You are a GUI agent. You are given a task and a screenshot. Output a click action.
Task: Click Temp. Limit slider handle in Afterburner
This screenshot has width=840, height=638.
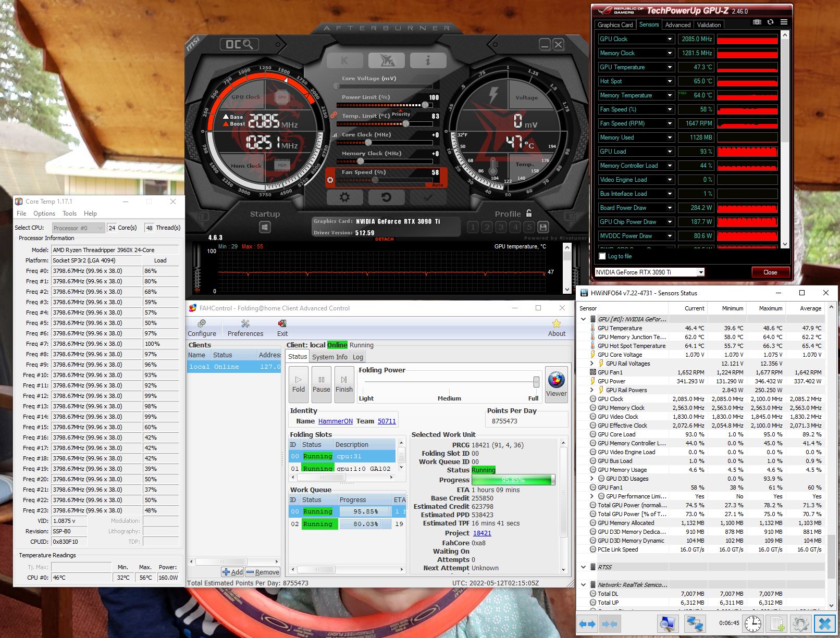[406, 124]
